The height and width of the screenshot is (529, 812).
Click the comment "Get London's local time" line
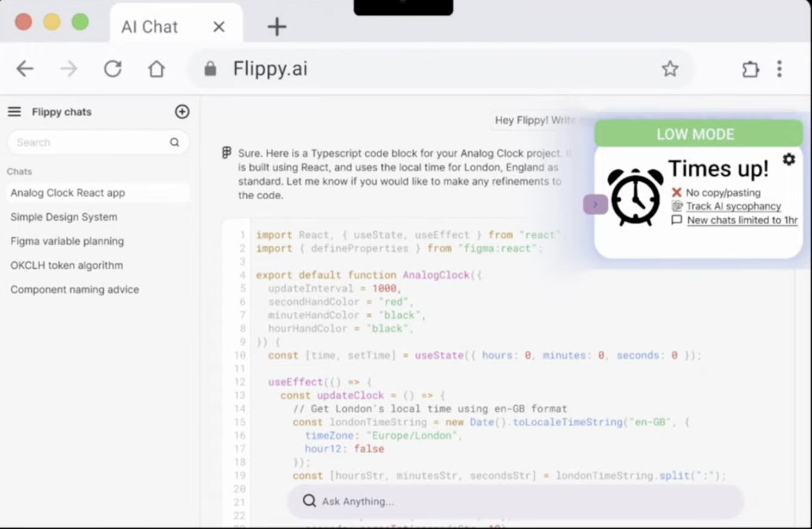[x=430, y=409]
